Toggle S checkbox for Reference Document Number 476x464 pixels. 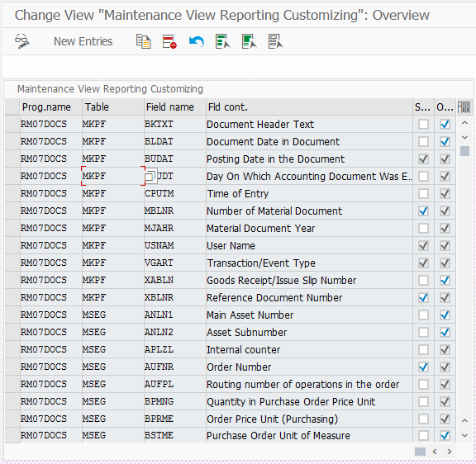[423, 297]
